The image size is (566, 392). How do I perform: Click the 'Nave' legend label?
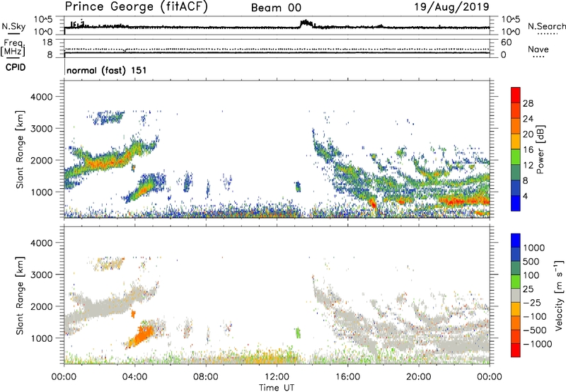click(538, 49)
